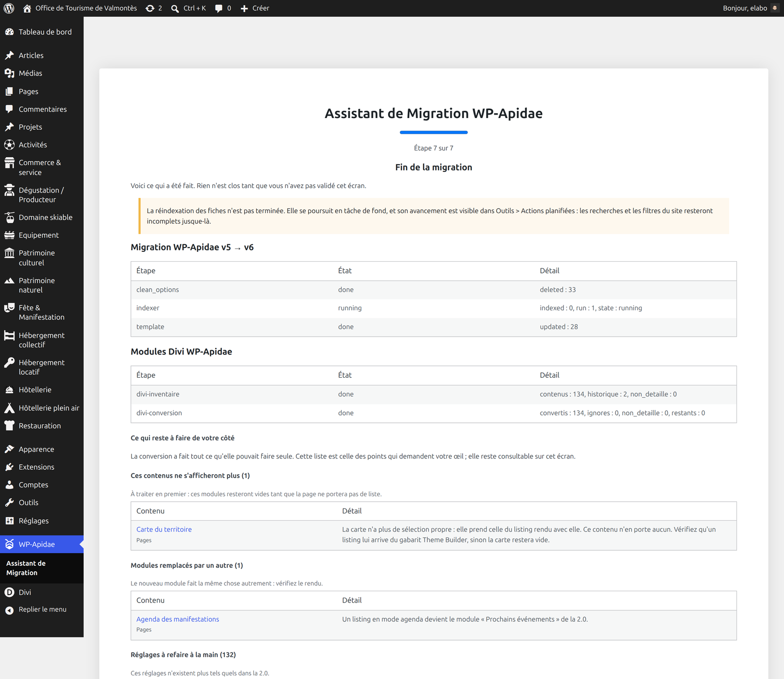Select the 'updated : 28' detail cell
This screenshot has height=679, width=784.
[559, 327]
